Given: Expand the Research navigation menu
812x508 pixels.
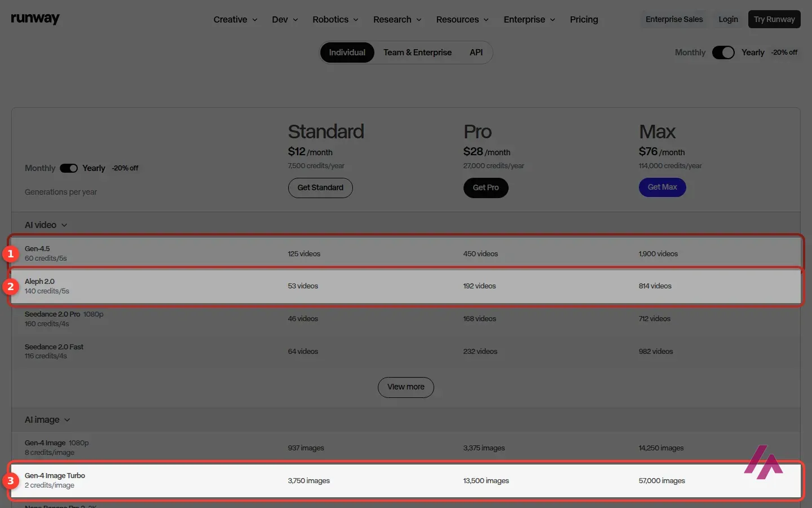Looking at the screenshot, I should (397, 19).
